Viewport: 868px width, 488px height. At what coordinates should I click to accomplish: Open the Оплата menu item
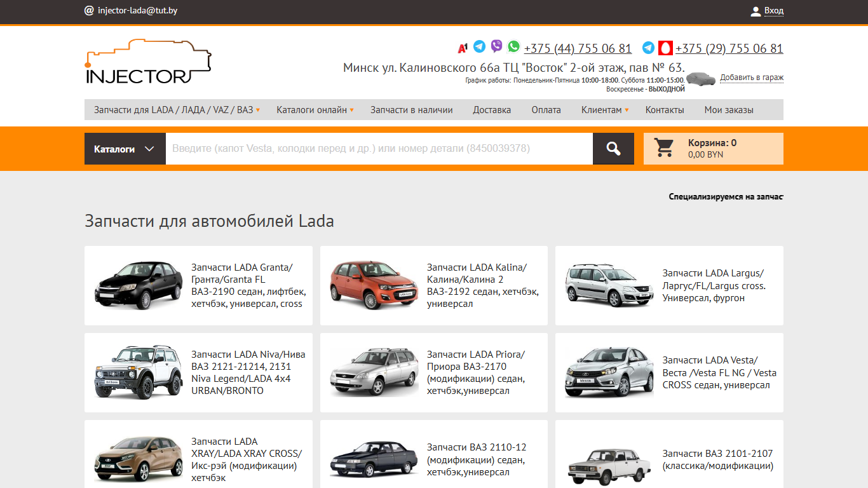coord(546,110)
